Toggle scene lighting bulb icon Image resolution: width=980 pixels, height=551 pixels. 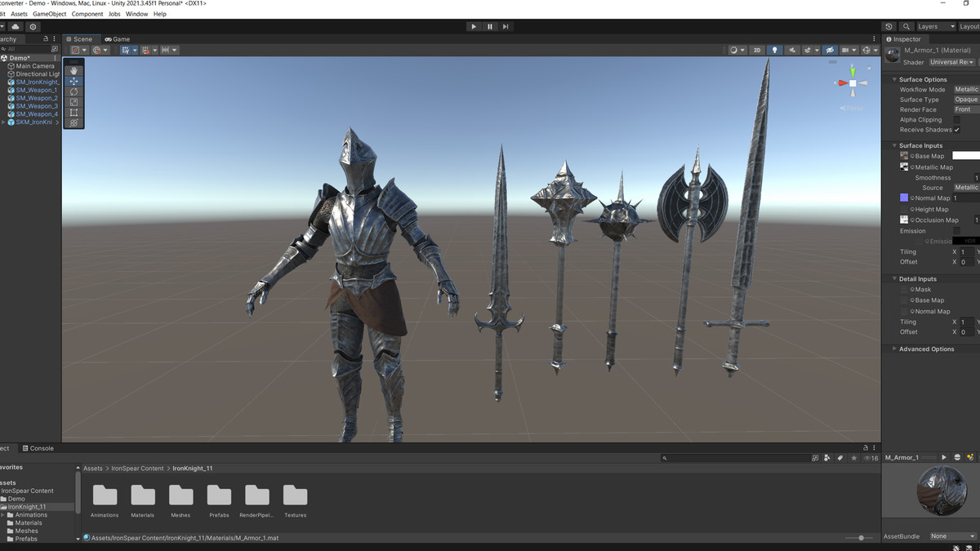[775, 50]
